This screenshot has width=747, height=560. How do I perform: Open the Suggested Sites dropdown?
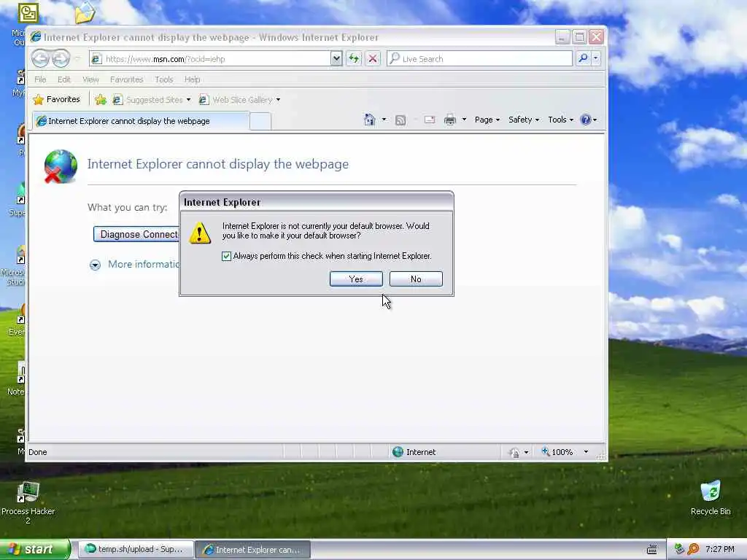click(152, 99)
